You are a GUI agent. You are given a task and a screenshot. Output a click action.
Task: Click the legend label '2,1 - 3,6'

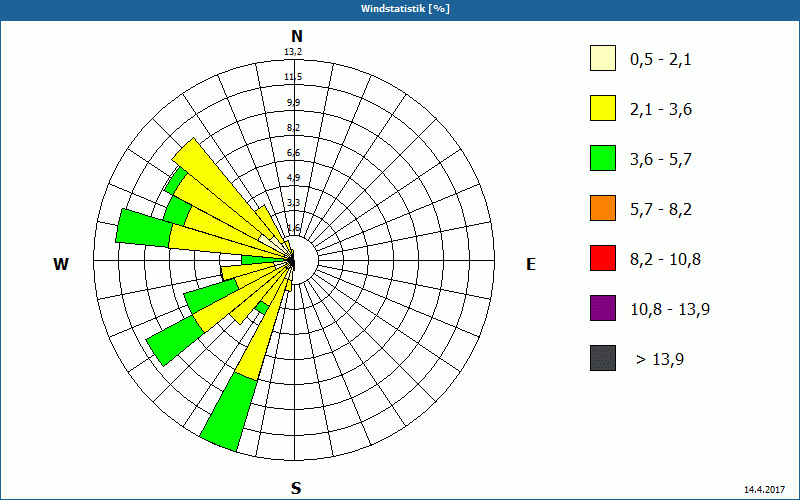pyautogui.click(x=661, y=110)
